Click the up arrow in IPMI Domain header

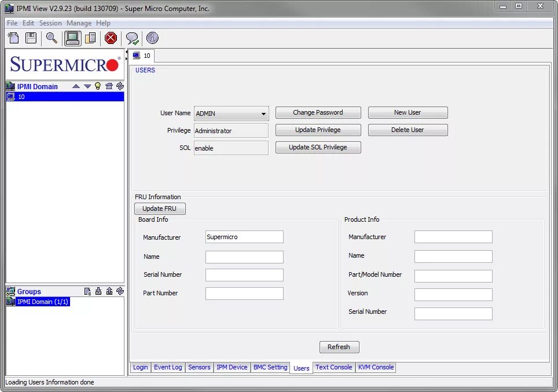(x=76, y=86)
